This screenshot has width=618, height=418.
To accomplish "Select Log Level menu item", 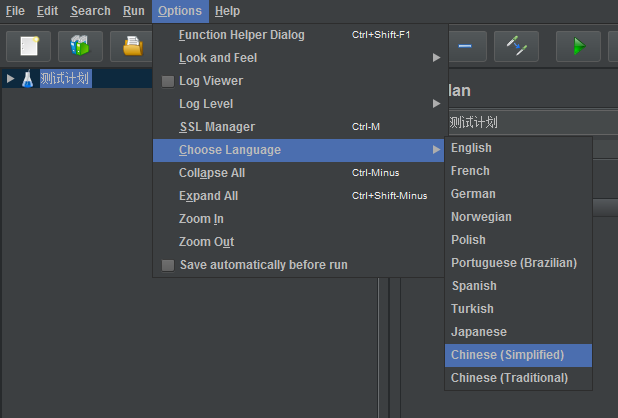I will pos(298,104).
